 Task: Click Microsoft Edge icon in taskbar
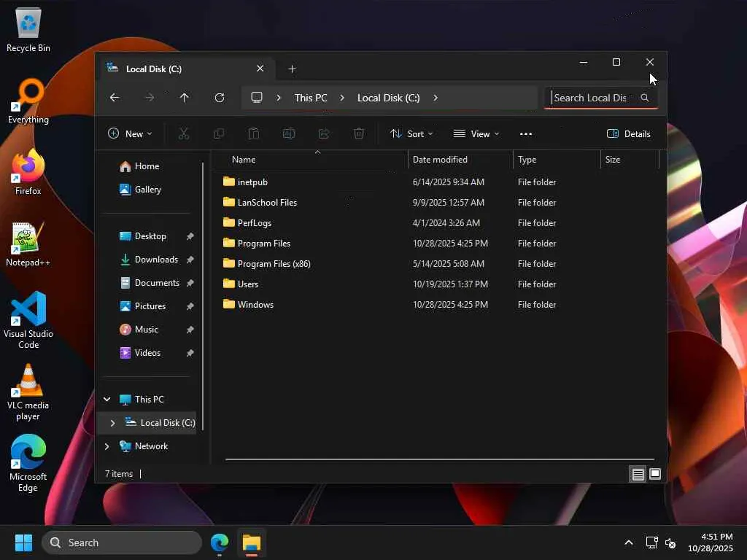(220, 543)
